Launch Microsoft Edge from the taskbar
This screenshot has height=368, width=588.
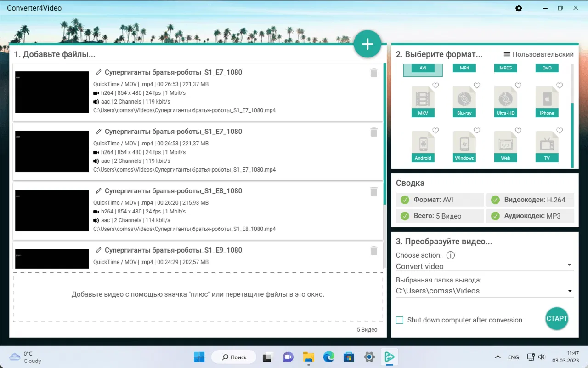328,357
